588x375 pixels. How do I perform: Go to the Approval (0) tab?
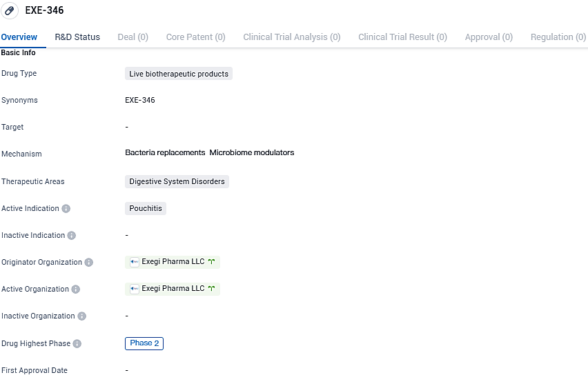coord(489,37)
